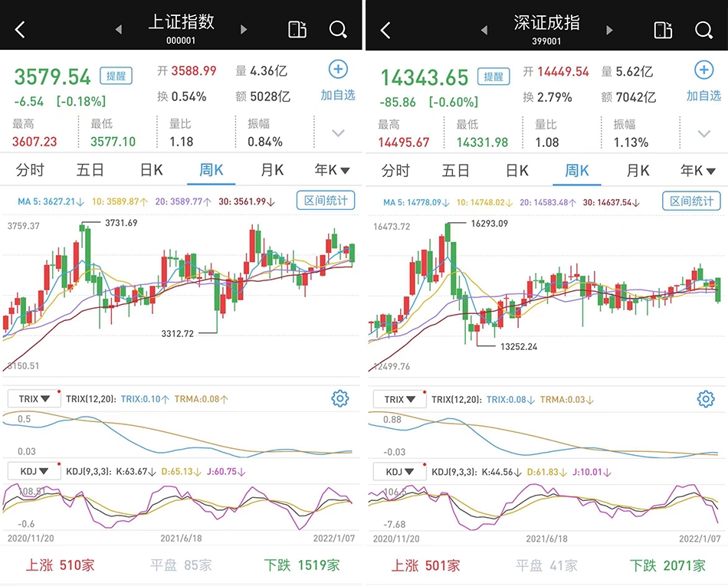Select 五日 tab on 上证指数
This screenshot has width=728, height=586.
[90, 170]
